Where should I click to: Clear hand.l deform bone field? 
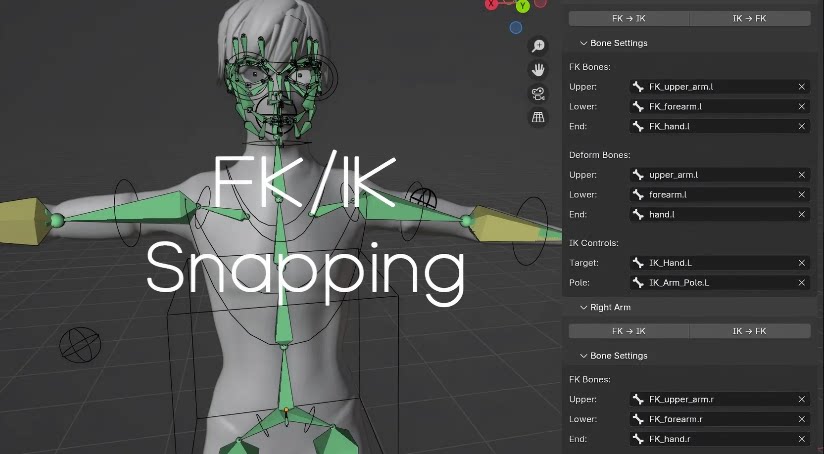[801, 214]
